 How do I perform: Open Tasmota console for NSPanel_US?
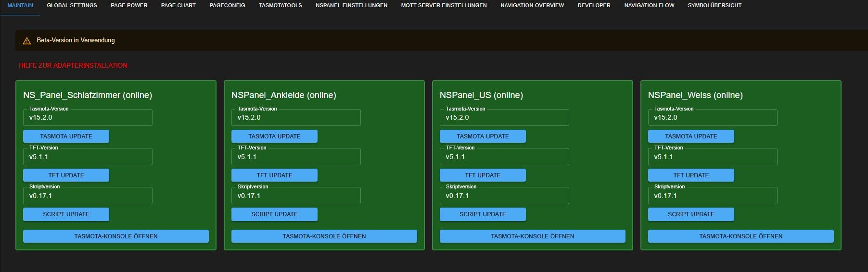click(x=533, y=236)
